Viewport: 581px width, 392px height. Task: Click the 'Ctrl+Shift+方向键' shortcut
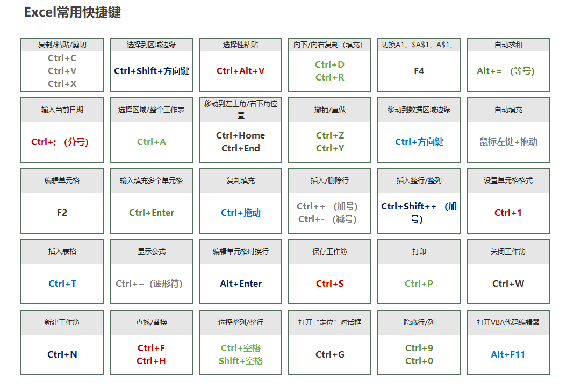(152, 71)
